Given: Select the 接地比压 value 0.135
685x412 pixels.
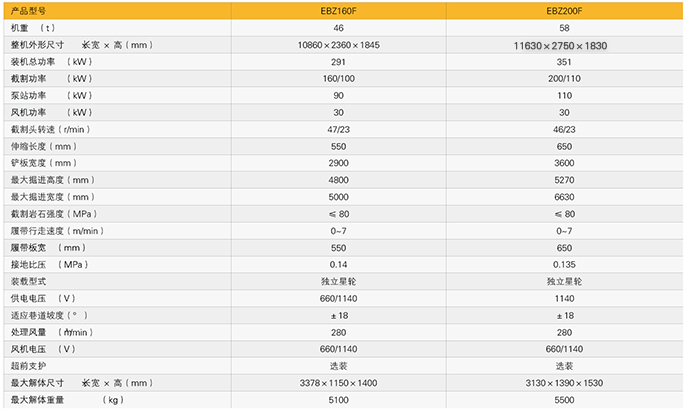Looking at the screenshot, I should (x=564, y=265).
